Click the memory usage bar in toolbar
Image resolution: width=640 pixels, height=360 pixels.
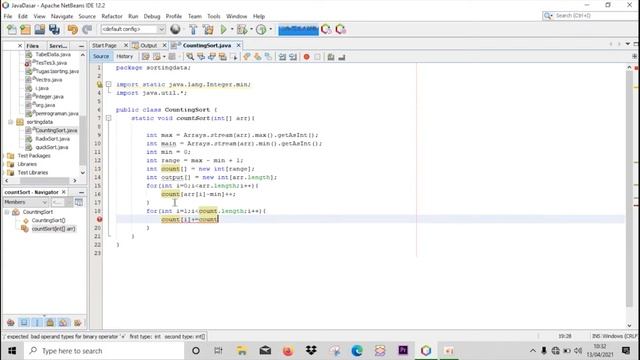pos(298,30)
